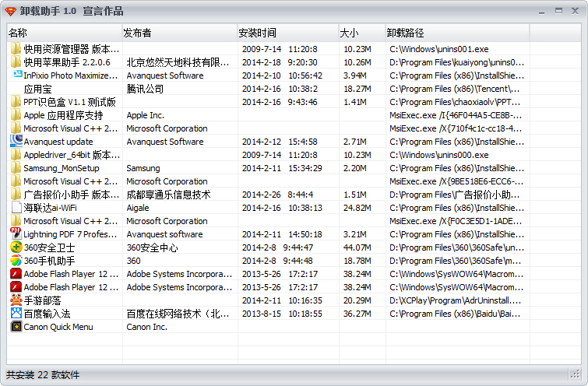Click path C:\Windows\unins001.exe
Viewport: 588px width, 386px height.
[438, 49]
